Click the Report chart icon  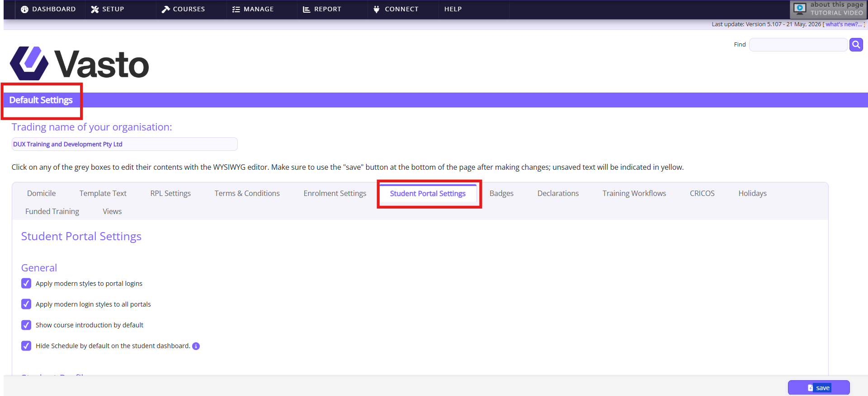pos(307,9)
